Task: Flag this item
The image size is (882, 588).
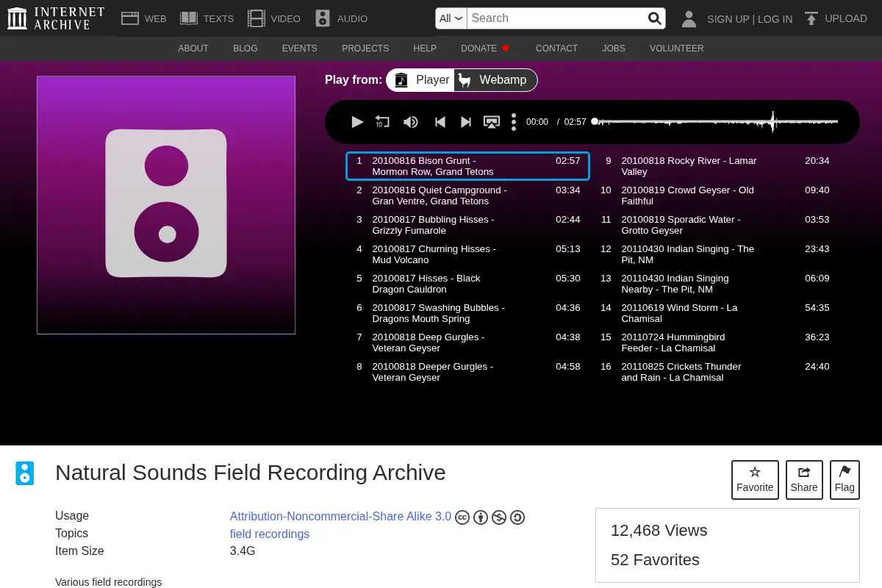Action: (x=845, y=480)
